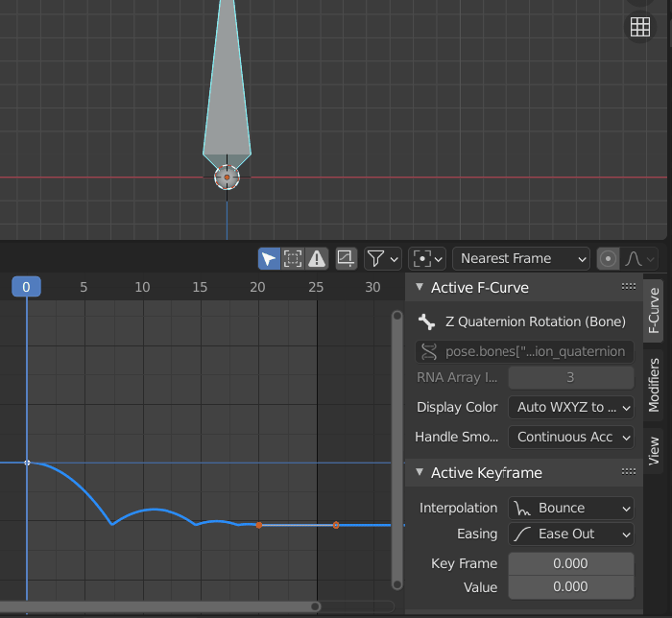Click frame 15 on the timeline ruler

click(x=200, y=287)
